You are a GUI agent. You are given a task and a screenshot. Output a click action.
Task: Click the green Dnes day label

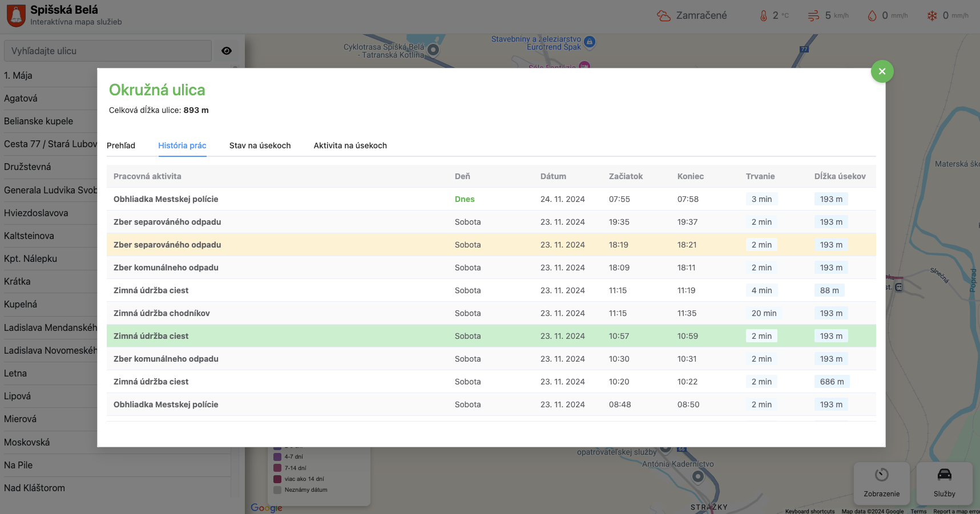click(465, 199)
